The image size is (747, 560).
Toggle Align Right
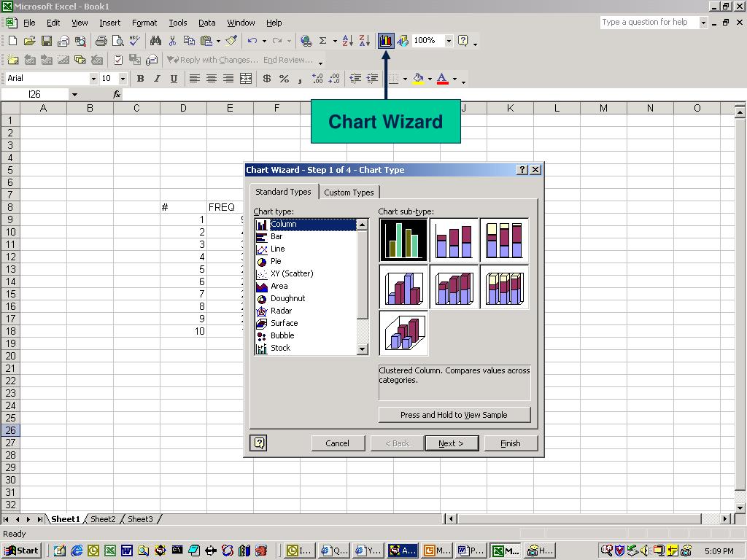(228, 79)
